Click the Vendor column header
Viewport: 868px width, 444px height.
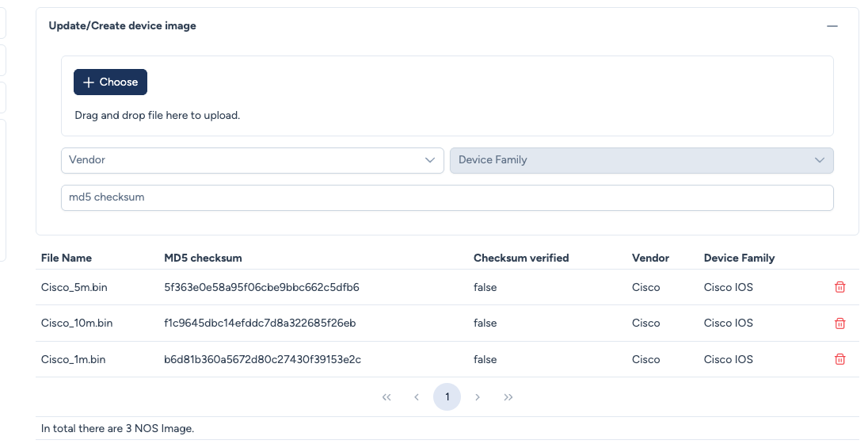click(x=650, y=258)
